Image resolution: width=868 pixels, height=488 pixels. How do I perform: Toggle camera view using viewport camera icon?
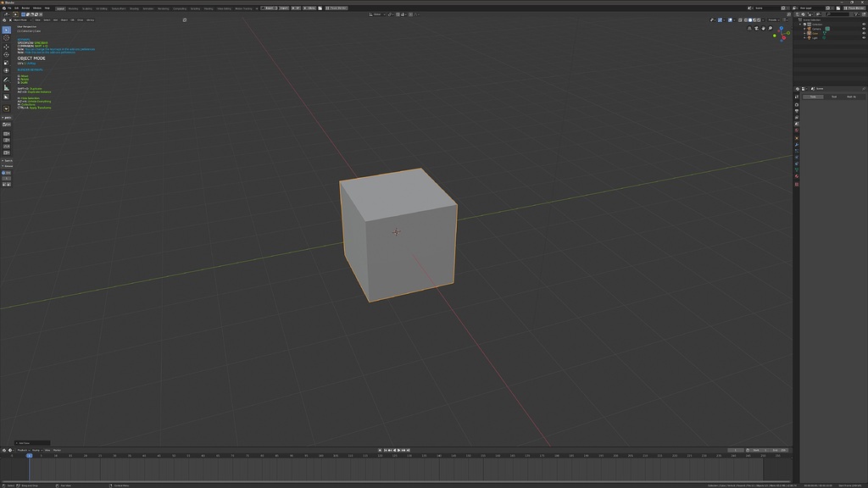[757, 28]
